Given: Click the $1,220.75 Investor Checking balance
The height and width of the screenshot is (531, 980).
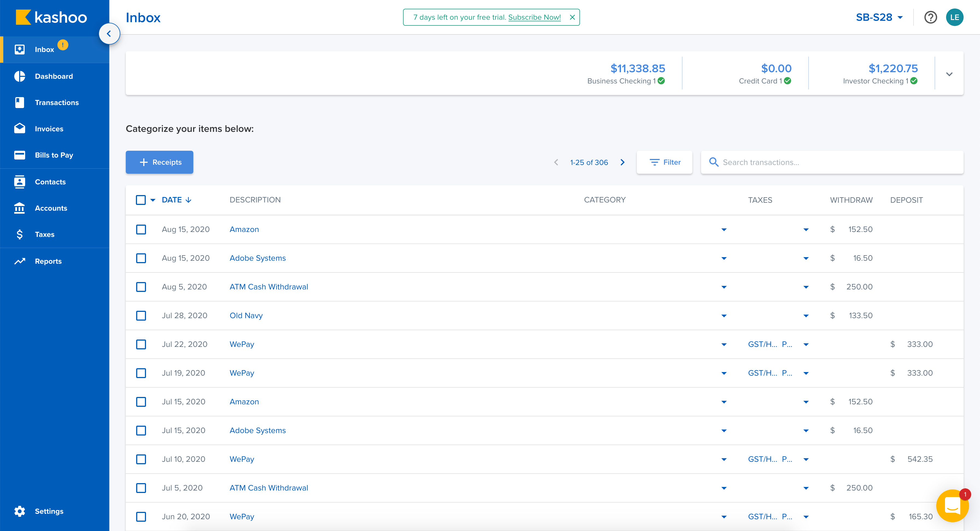Looking at the screenshot, I should click(x=893, y=68).
